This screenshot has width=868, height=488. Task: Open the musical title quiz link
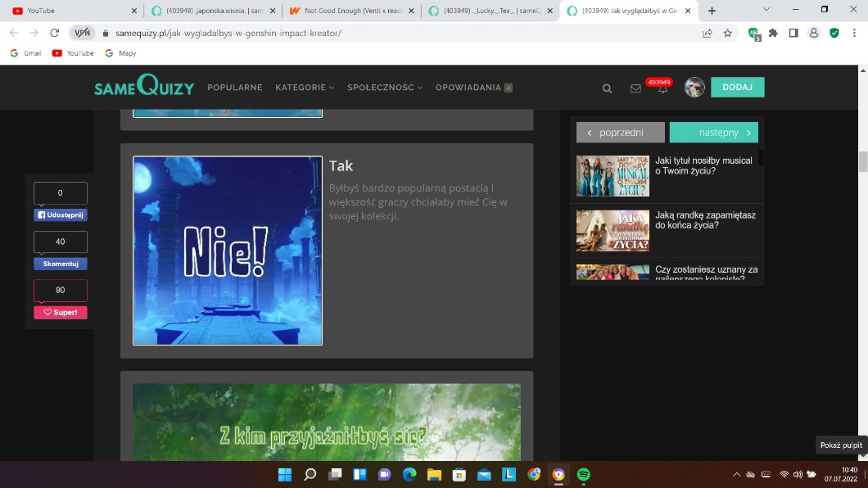tap(703, 165)
